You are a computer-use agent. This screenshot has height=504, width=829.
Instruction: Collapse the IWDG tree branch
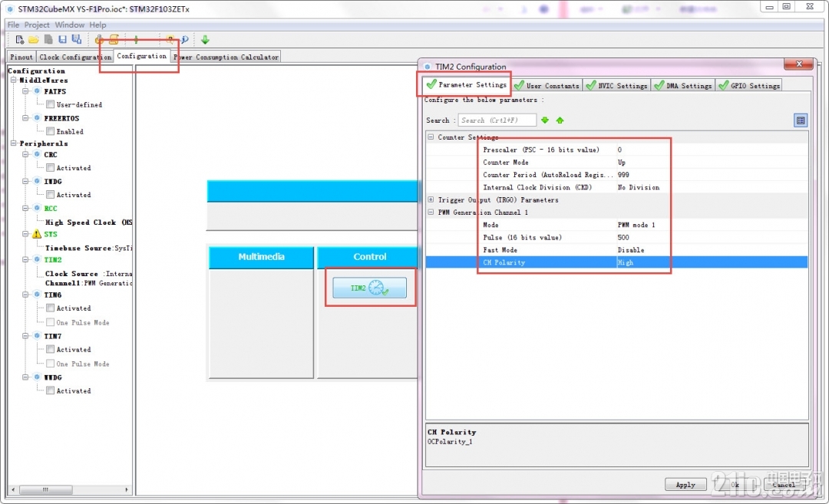click(25, 181)
